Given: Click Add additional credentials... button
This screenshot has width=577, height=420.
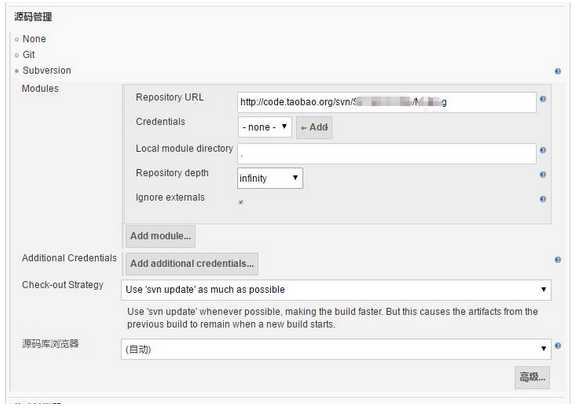Looking at the screenshot, I should 192,264.
